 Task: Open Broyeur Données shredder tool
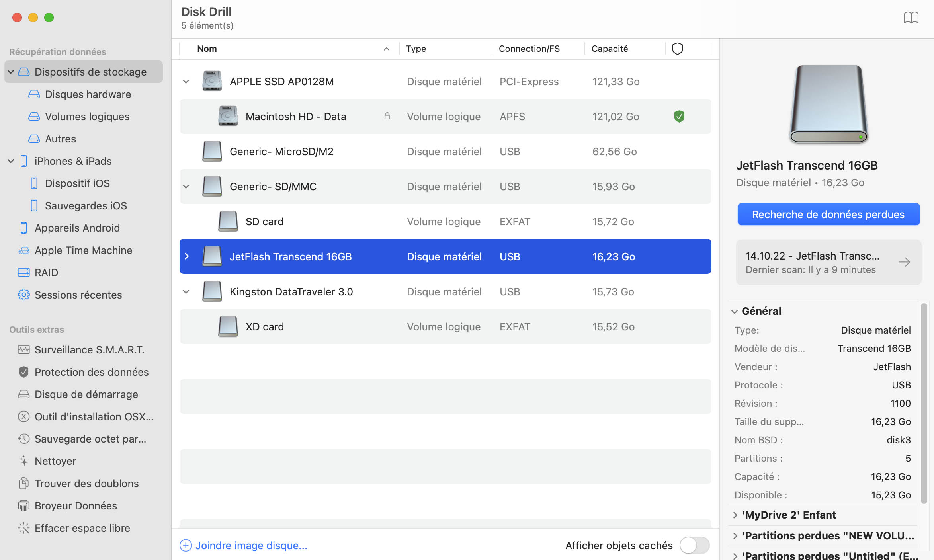[x=76, y=506]
